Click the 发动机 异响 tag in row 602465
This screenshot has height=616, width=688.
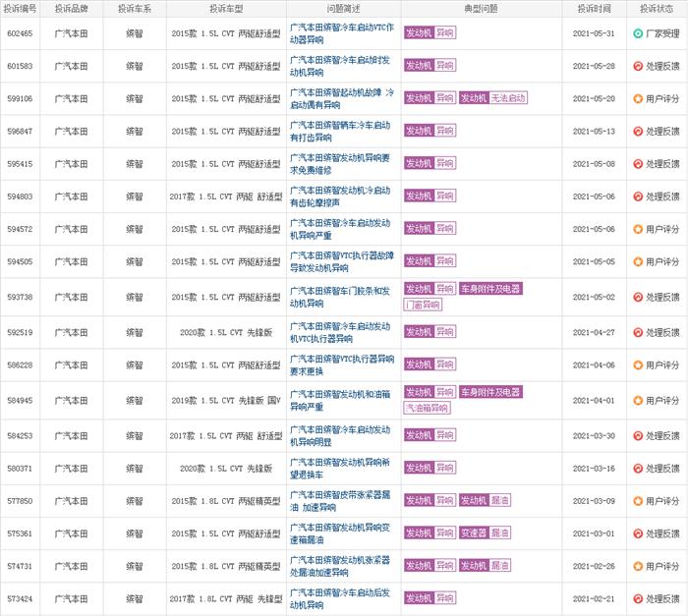(430, 32)
